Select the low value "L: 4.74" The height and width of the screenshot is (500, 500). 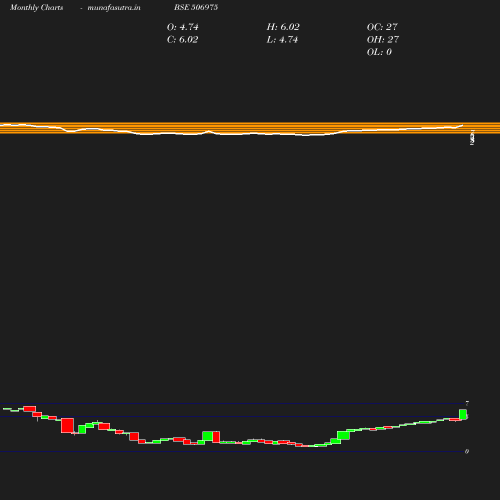point(282,40)
